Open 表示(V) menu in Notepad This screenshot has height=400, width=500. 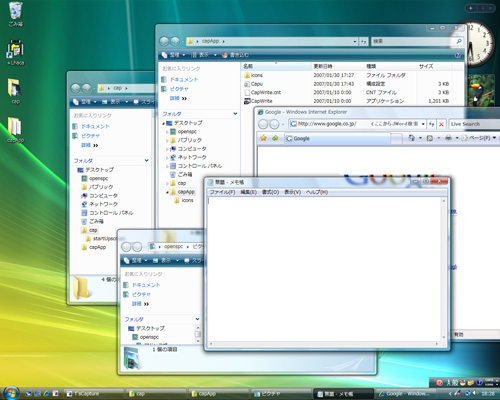[x=293, y=192]
